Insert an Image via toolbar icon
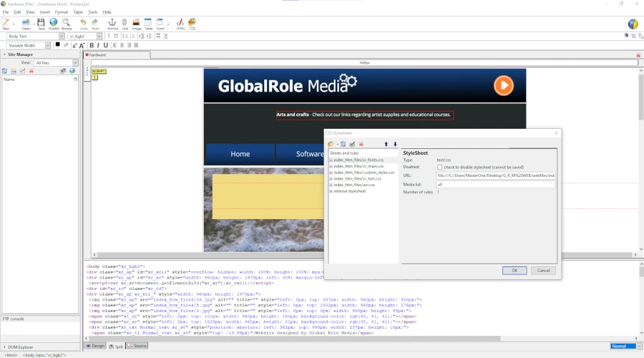This screenshot has height=358, width=644. pyautogui.click(x=137, y=22)
